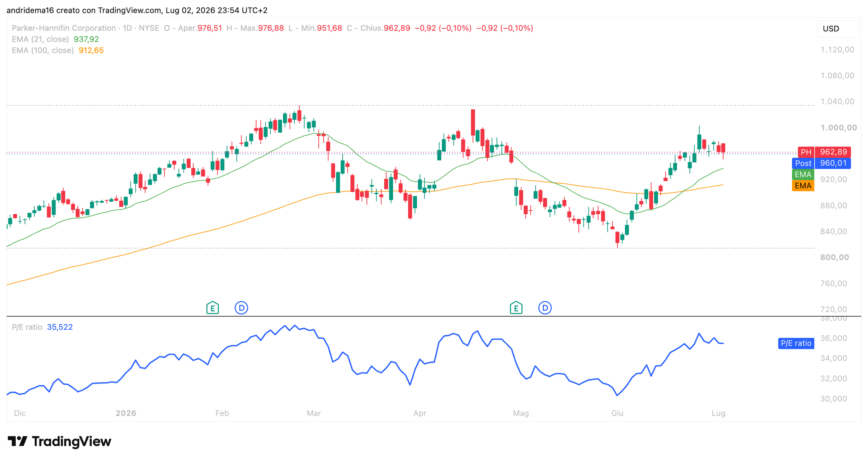Click the 34,000 P/E axis label

pos(834,358)
